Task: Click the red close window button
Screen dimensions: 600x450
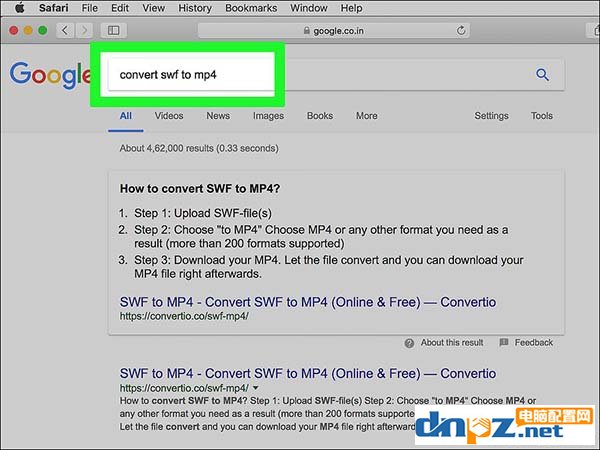Action: pos(14,30)
